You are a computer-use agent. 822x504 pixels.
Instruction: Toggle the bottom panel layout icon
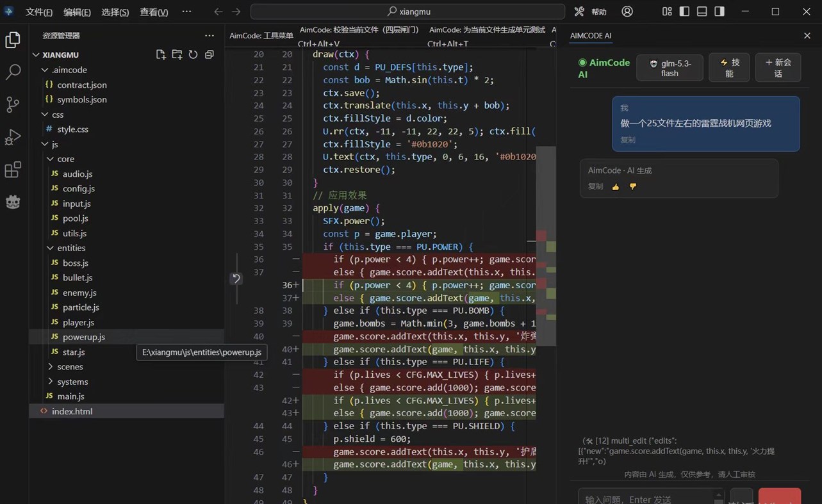click(x=702, y=12)
